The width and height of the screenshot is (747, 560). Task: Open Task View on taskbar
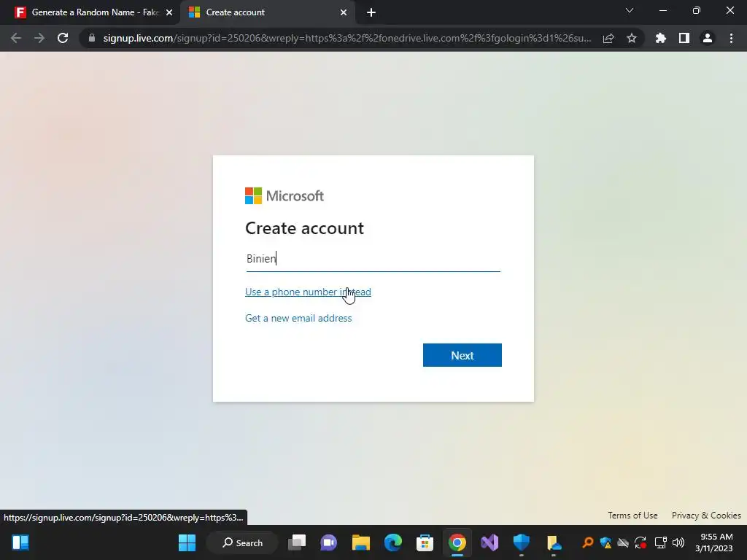click(x=297, y=542)
